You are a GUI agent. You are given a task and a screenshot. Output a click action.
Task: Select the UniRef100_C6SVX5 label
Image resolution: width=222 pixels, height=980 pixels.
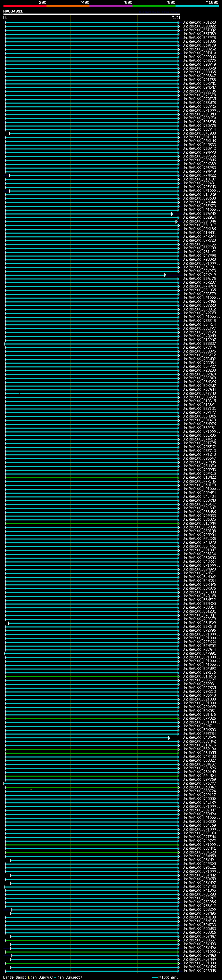click(x=199, y=106)
